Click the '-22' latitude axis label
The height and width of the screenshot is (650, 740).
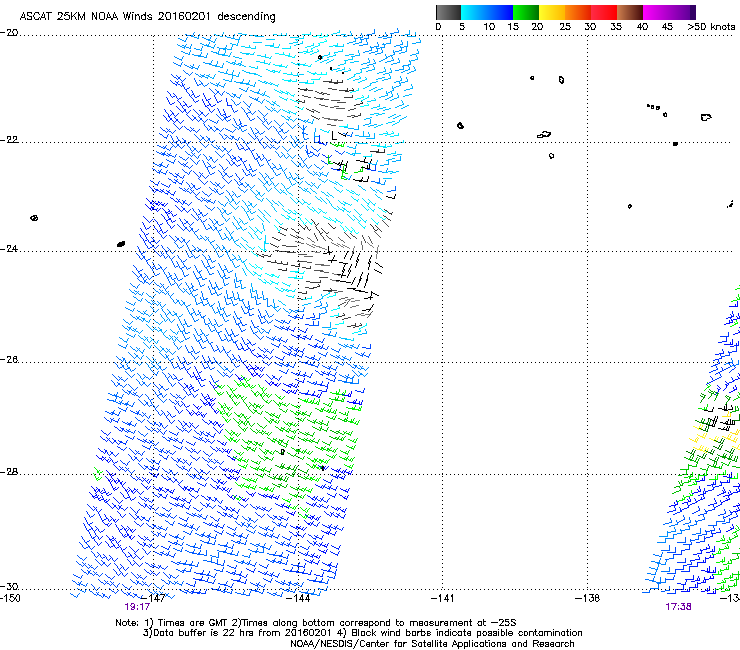point(9,140)
